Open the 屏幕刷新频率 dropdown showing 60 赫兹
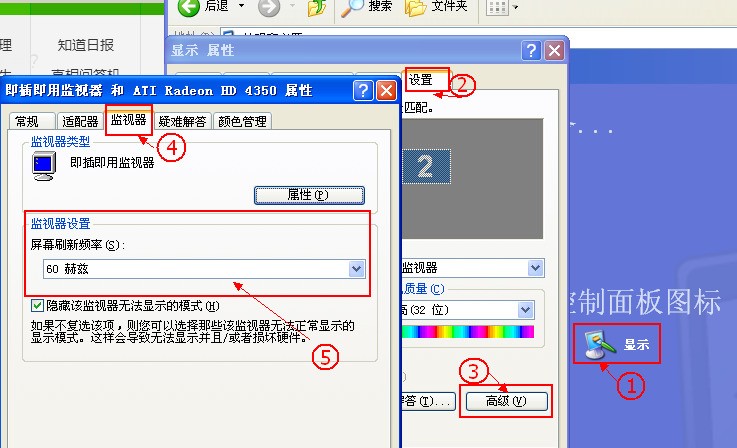Viewport: 737px width, 448px height. (x=204, y=269)
